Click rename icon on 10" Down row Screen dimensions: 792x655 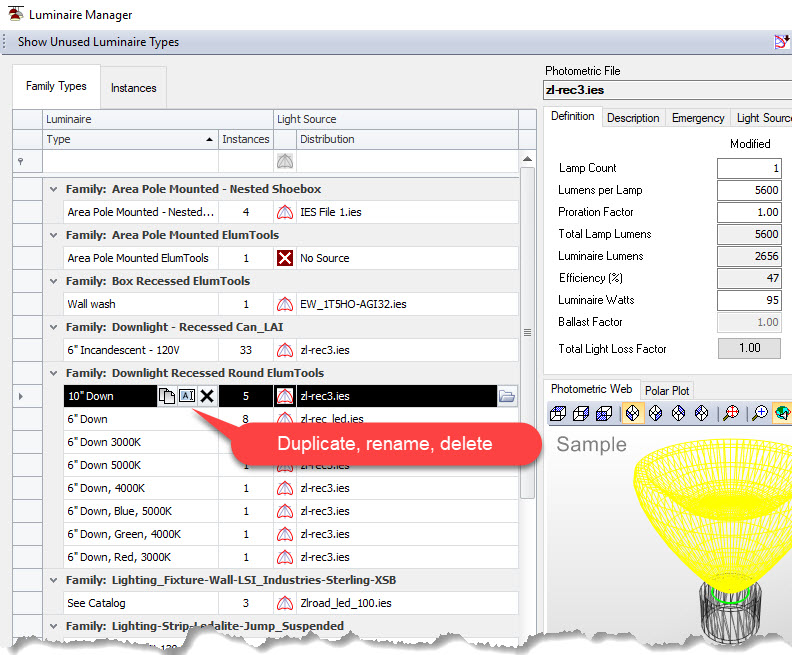click(x=187, y=395)
